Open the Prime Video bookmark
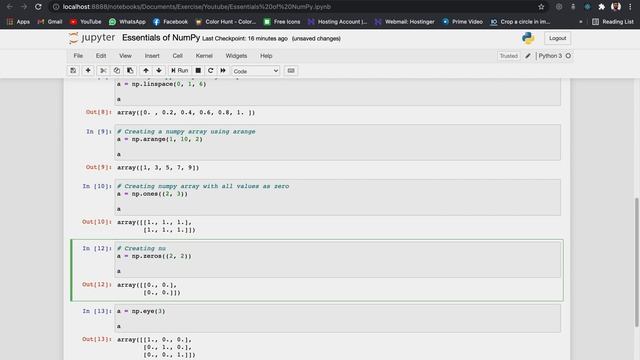This screenshot has height=360, width=640. coord(462,22)
